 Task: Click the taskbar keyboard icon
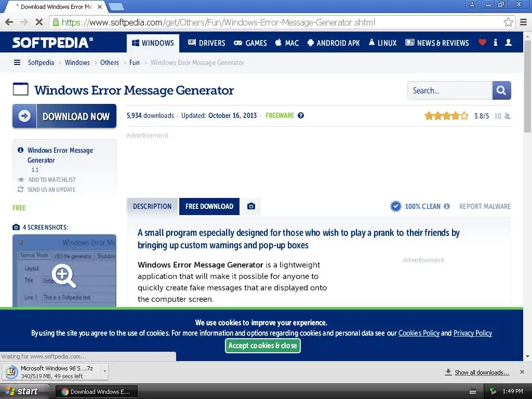pyautogui.click(x=473, y=392)
